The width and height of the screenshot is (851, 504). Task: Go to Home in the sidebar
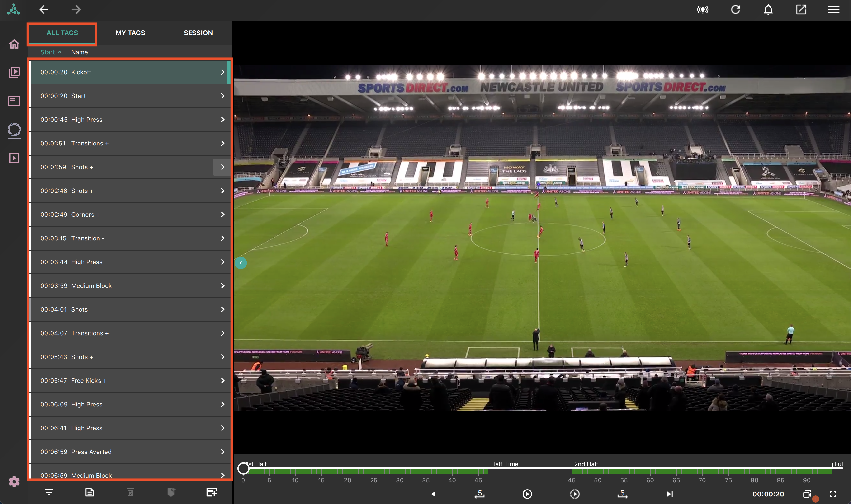point(14,44)
